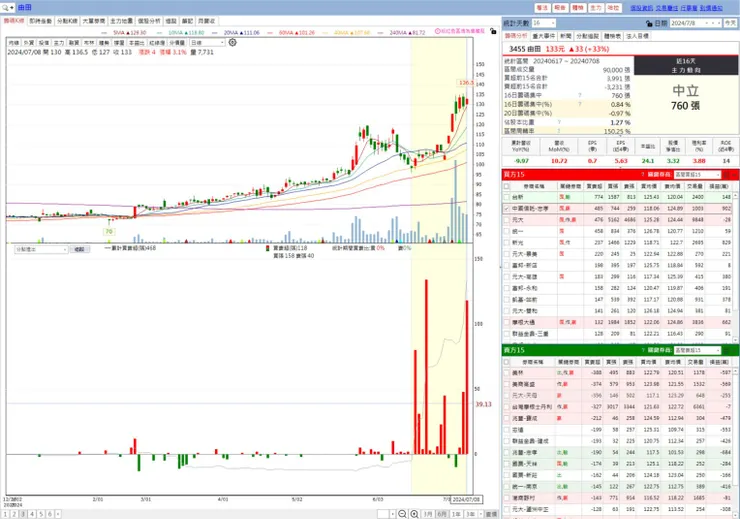
Task: Select 6月 chart range button
Action: coord(442,514)
